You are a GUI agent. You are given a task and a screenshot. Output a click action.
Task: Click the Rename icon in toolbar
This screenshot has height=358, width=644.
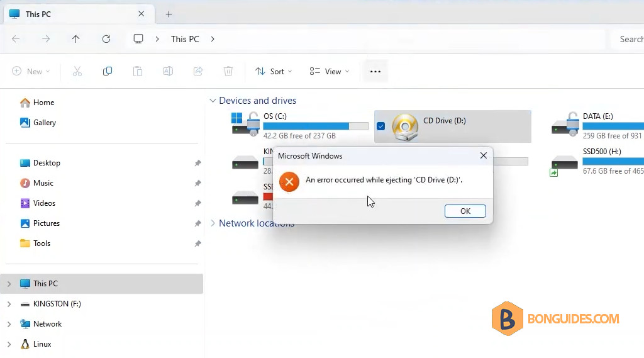(x=167, y=72)
